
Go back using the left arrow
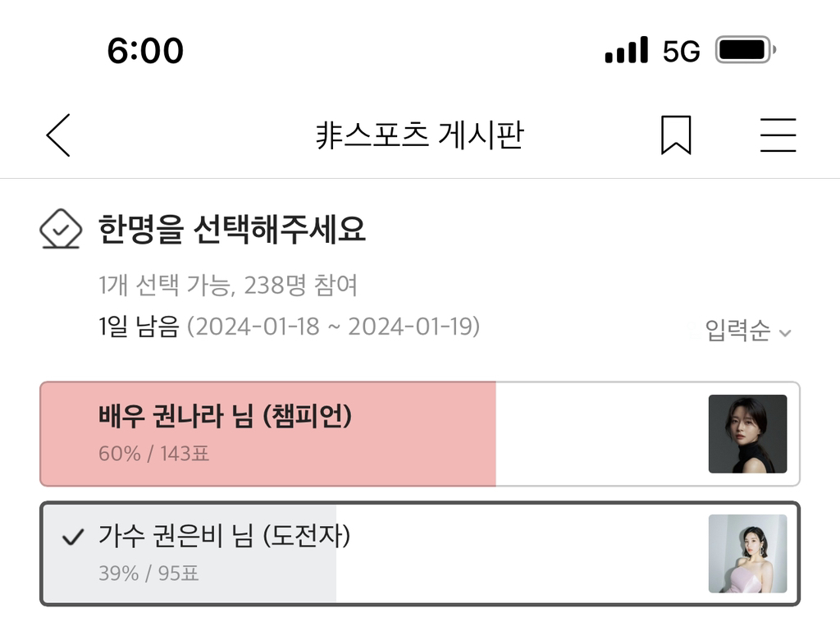click(x=58, y=135)
